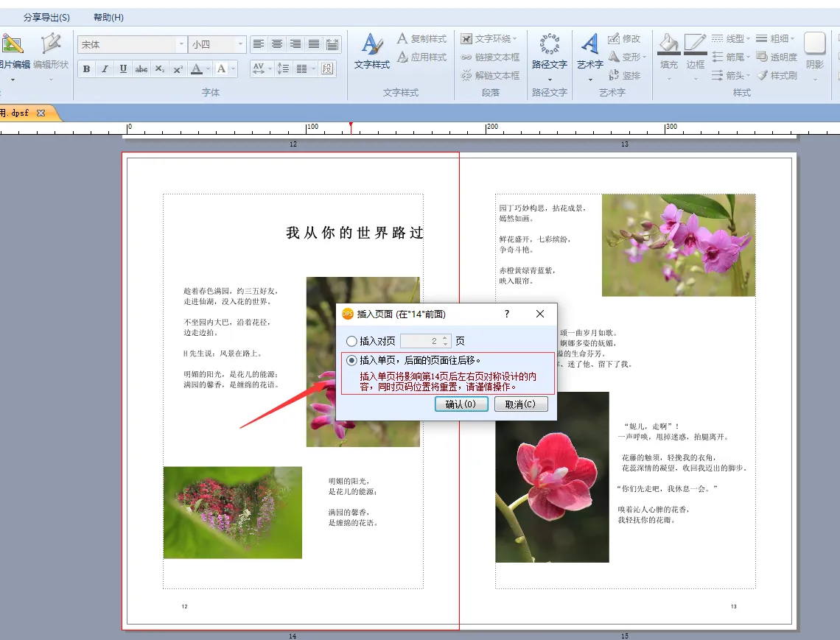Expand the 宋体 font family dropdown
This screenshot has width=840, height=640.
pos(181,45)
